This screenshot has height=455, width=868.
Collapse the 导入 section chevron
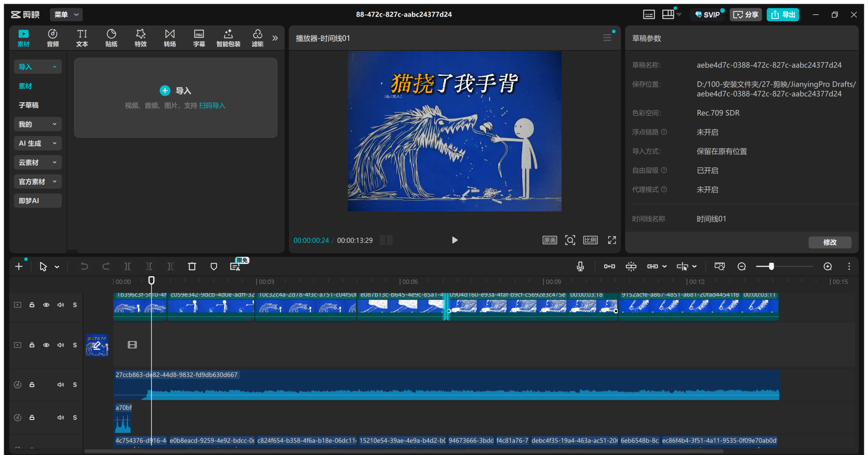55,67
